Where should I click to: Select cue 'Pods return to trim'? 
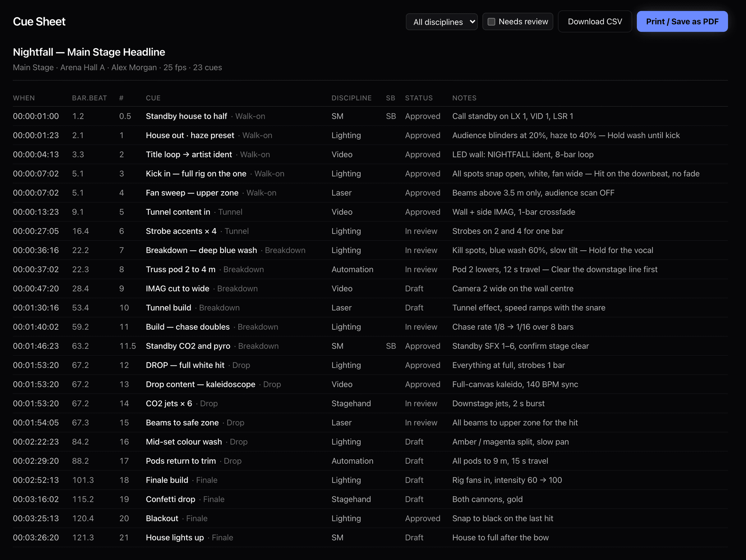coord(181,461)
